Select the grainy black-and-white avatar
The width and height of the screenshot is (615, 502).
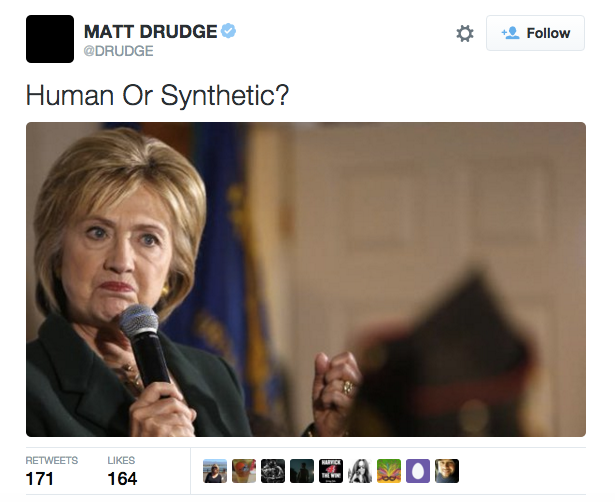click(273, 471)
